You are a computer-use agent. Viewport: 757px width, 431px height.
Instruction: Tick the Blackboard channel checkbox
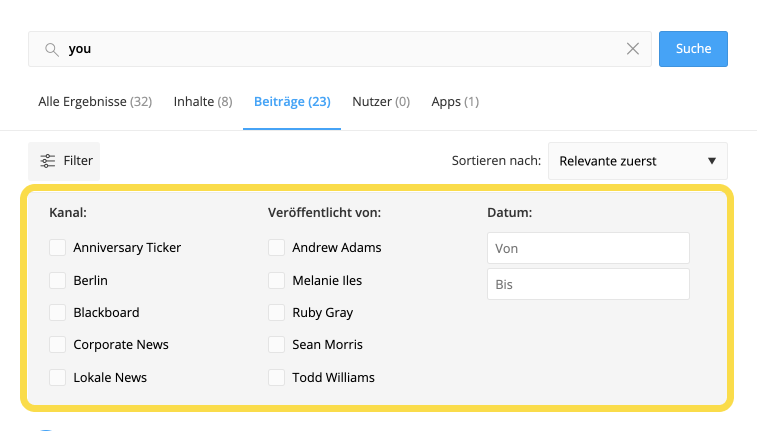57,312
